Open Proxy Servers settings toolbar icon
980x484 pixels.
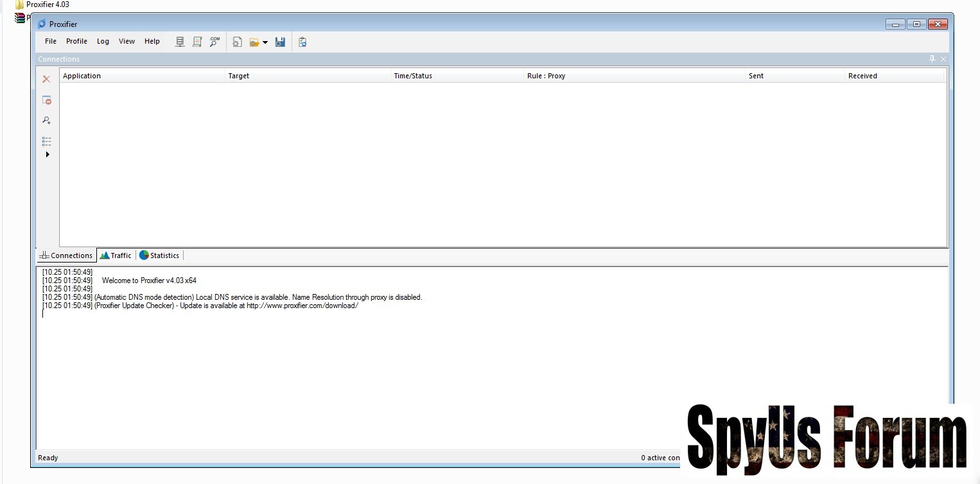pyautogui.click(x=180, y=42)
